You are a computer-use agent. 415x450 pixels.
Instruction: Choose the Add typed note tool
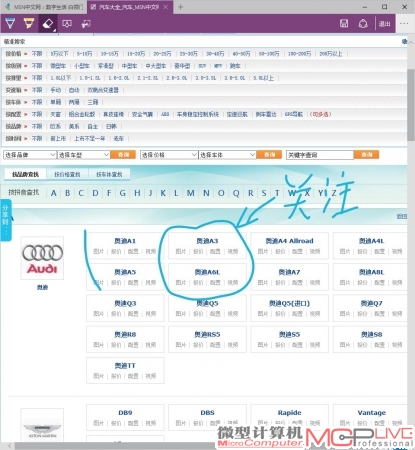pos(67,24)
